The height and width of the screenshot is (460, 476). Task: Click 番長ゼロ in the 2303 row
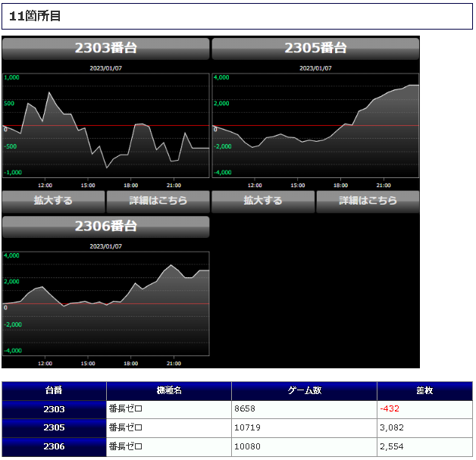[126, 409]
